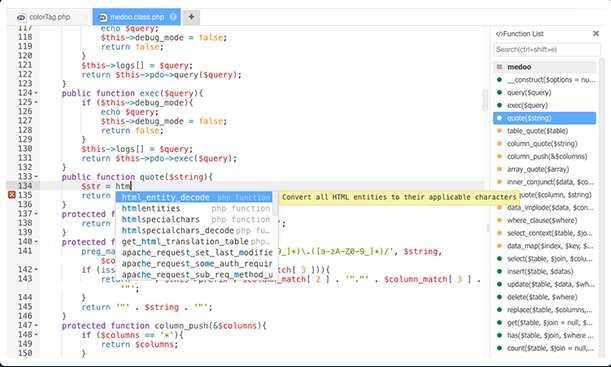Fold column_push function at line 147
Screen dimensions: 611x367
coord(36,326)
